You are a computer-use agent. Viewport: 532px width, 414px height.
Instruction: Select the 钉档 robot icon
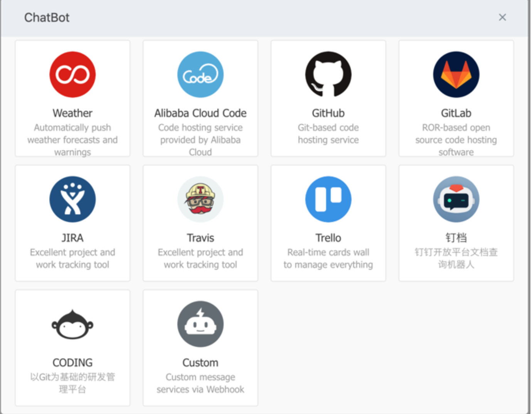[x=456, y=199]
